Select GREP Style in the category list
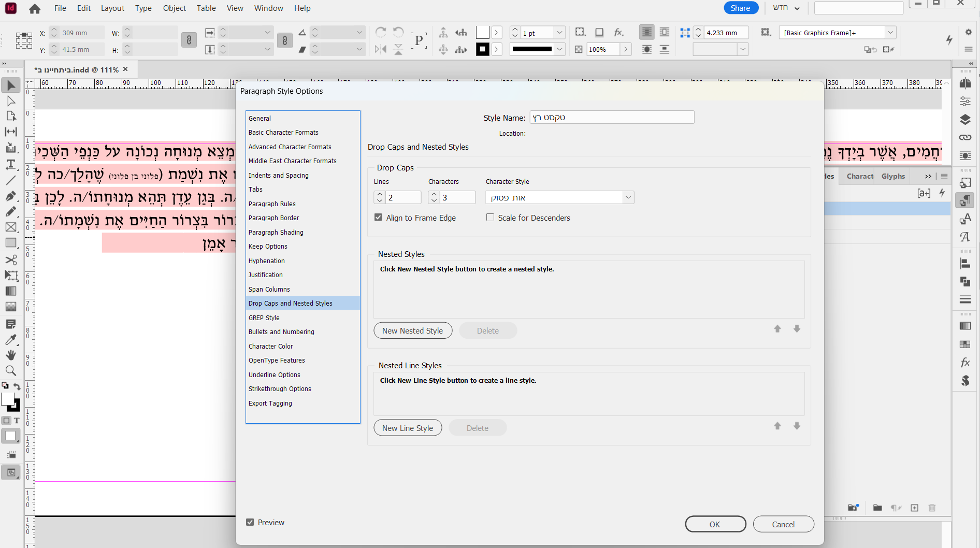This screenshot has height=548, width=980. (264, 318)
